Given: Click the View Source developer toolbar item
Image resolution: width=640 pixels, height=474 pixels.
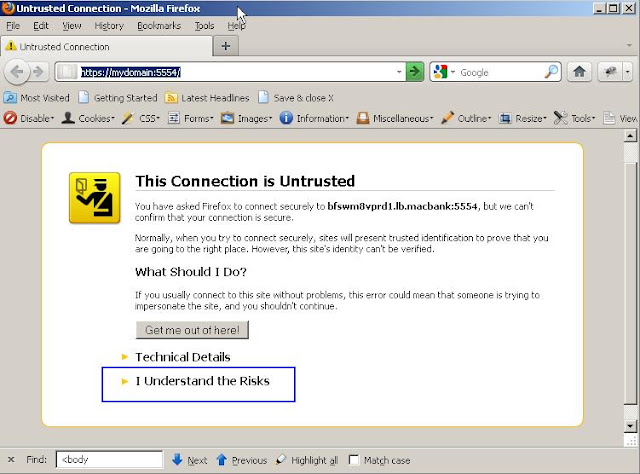Looking at the screenshot, I should tap(620, 118).
